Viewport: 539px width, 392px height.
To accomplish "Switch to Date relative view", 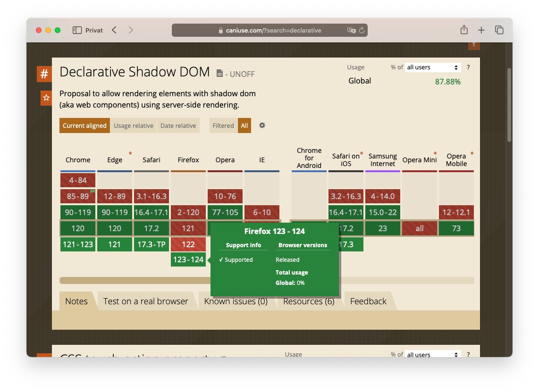I will click(178, 126).
